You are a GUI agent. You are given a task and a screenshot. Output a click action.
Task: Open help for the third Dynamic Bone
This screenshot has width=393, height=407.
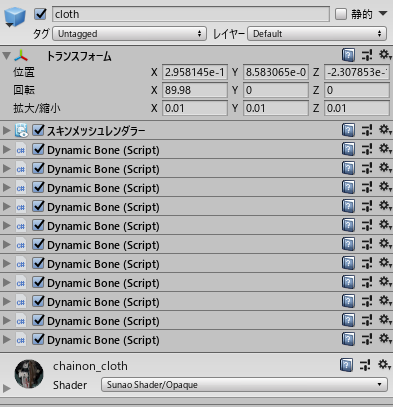point(348,187)
